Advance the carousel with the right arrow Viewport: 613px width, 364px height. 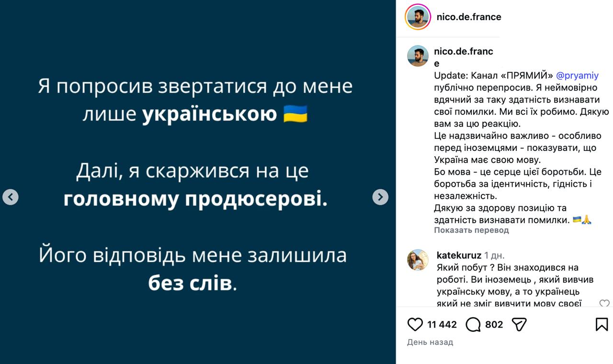coord(381,196)
